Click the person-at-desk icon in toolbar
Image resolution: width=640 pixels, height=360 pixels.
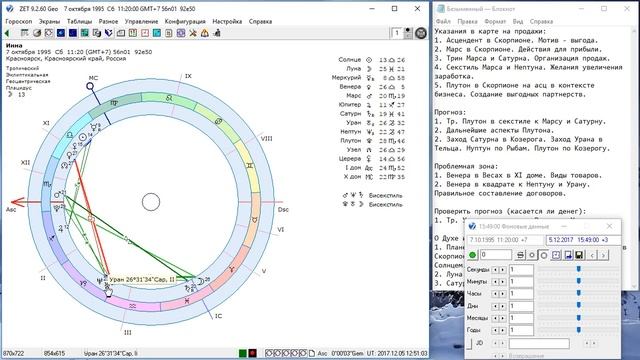(217, 33)
